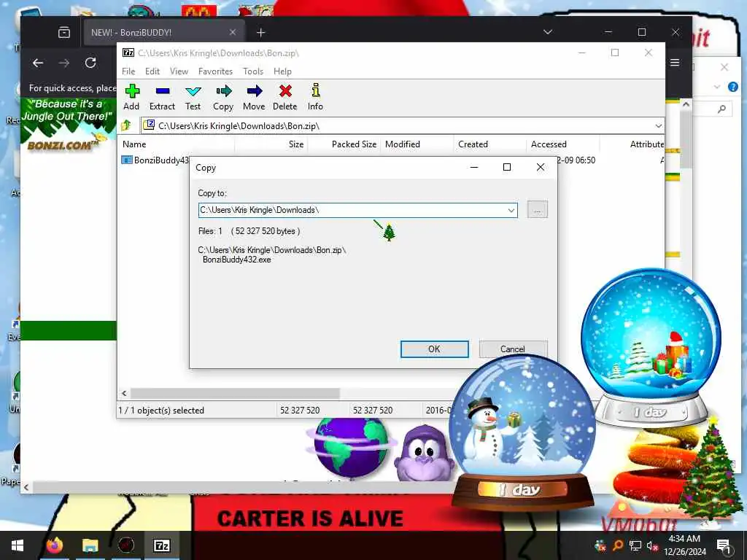The height and width of the screenshot is (560, 747).
Task: Go up one folder level in 7-Zip
Action: [x=127, y=125]
